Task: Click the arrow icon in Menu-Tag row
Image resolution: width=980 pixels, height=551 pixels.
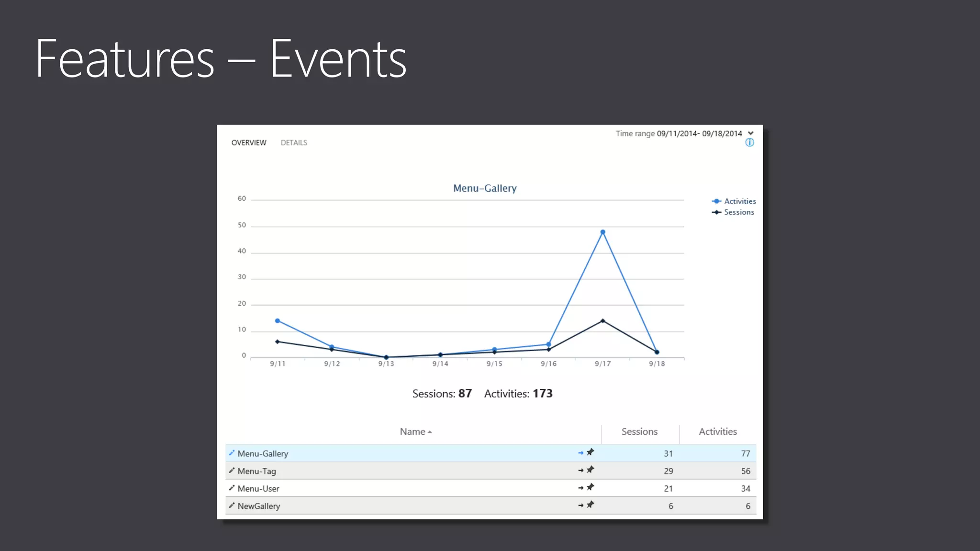Action: [580, 471]
